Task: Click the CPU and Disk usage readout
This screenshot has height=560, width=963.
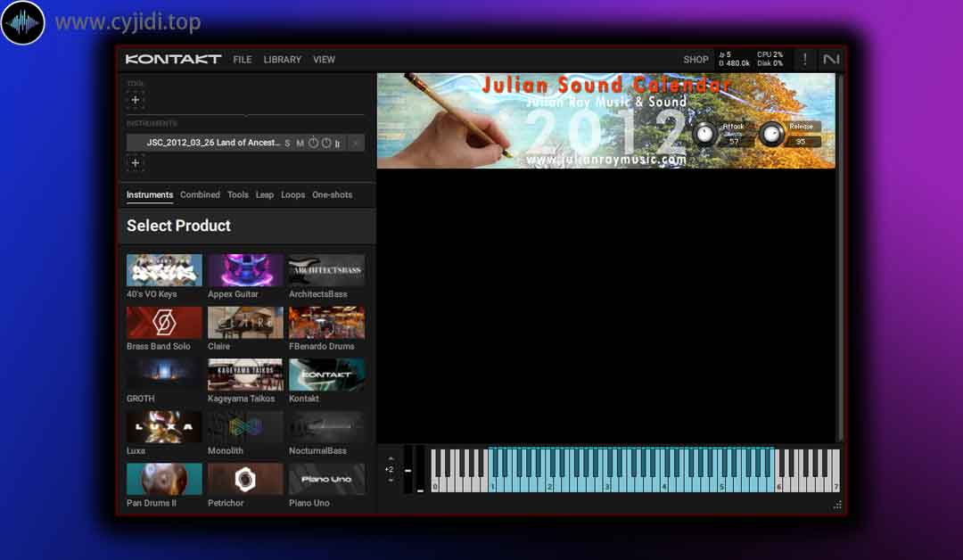Action: [770, 59]
